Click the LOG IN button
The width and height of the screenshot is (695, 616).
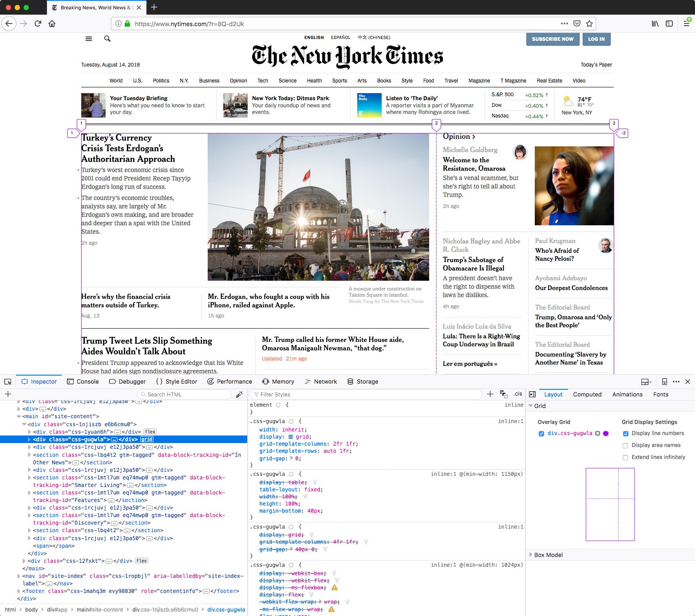(596, 39)
